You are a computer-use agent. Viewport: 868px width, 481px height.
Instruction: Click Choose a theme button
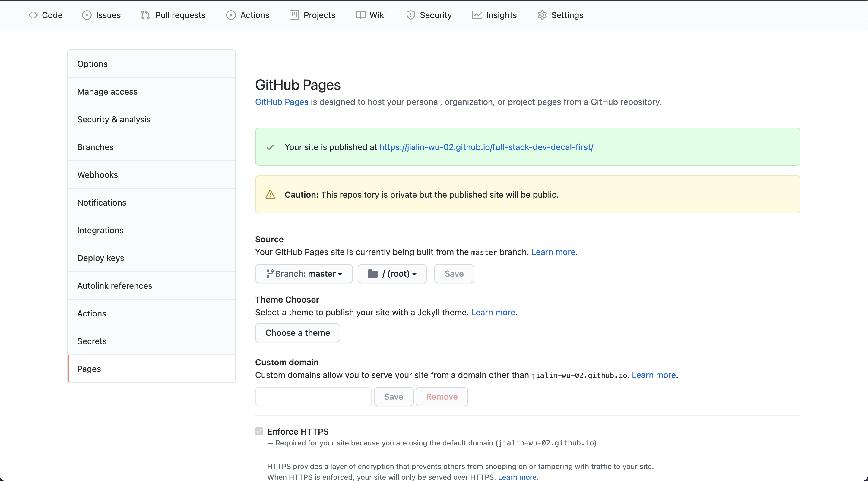point(298,332)
